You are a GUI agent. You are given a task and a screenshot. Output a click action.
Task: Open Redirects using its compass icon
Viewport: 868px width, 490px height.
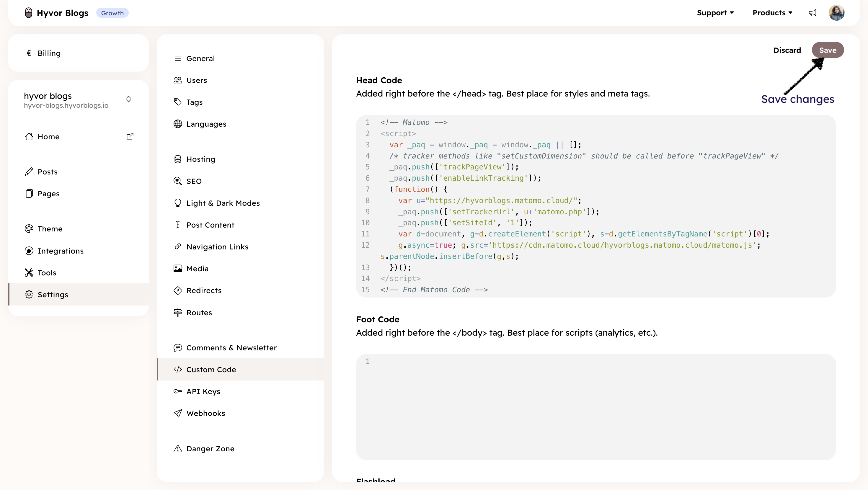pos(178,290)
